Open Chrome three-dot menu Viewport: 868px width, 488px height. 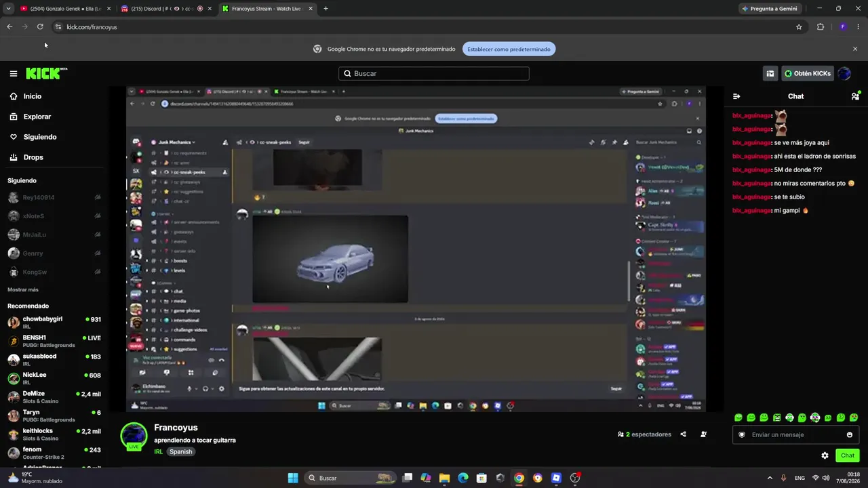(859, 27)
